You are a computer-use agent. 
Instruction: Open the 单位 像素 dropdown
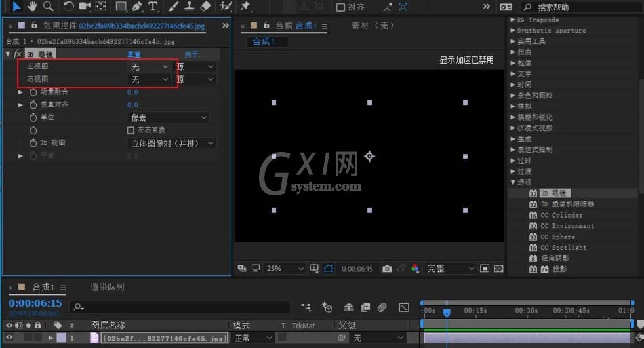tap(168, 118)
